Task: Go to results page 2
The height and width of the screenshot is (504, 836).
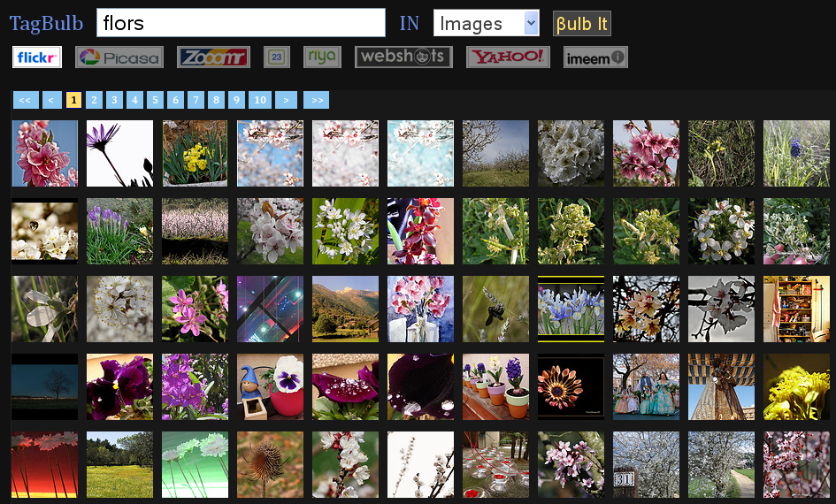Action: click(94, 100)
